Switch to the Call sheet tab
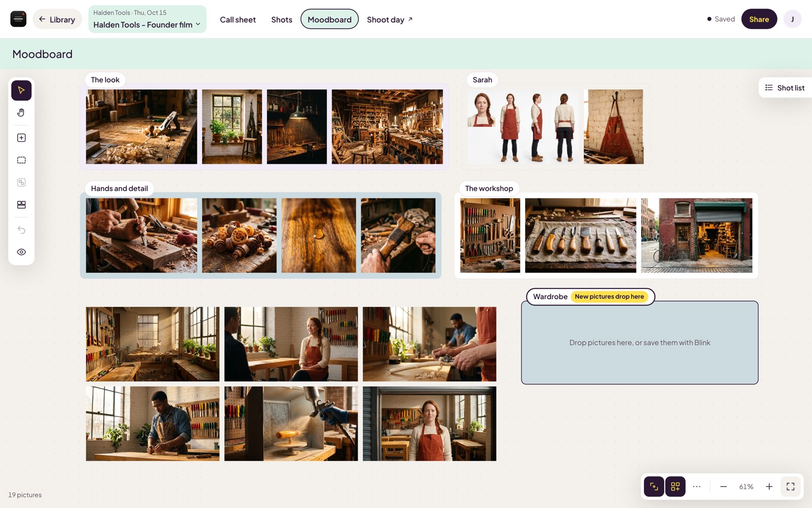812x508 pixels. point(238,19)
